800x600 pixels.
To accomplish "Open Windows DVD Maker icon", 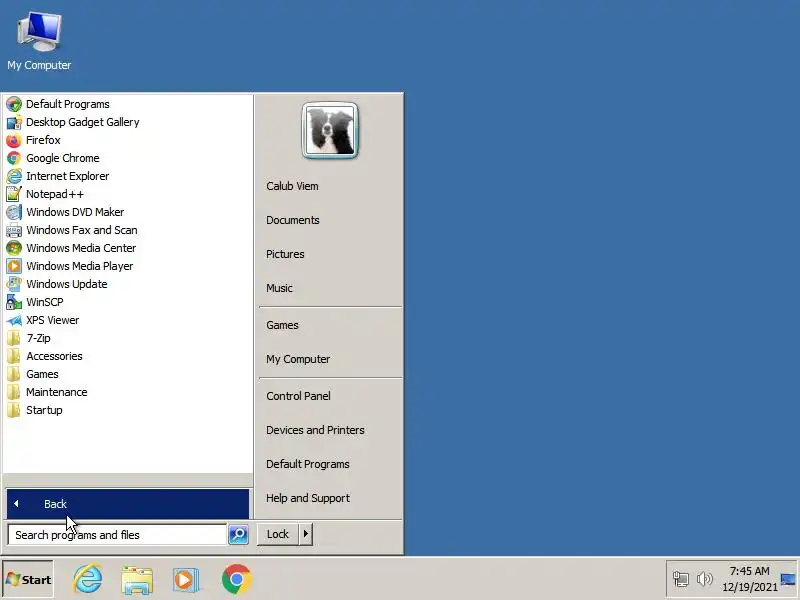I will coord(14,212).
